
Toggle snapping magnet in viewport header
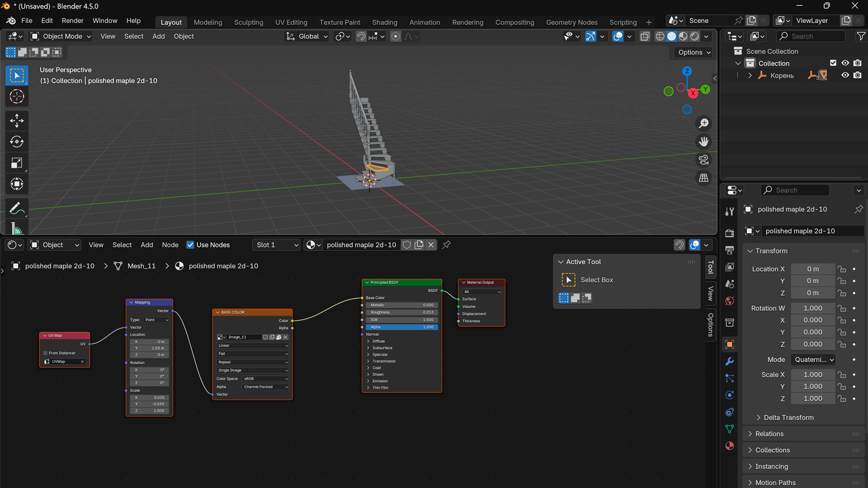(x=361, y=36)
